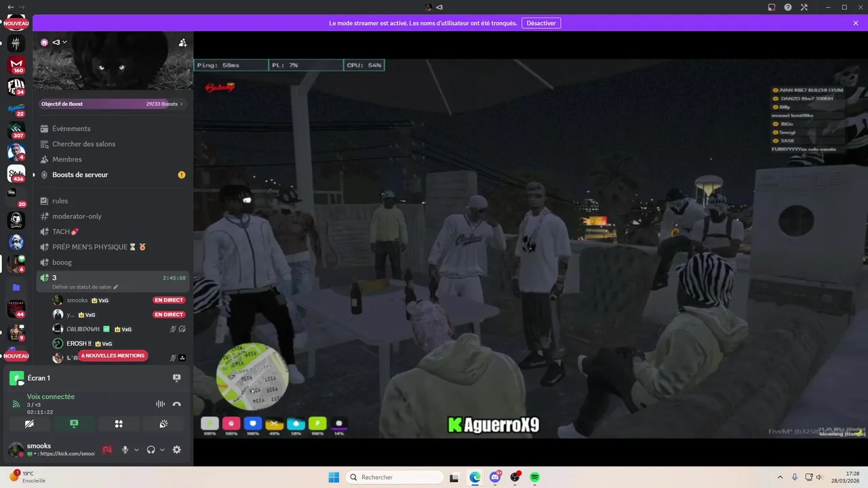The height and width of the screenshot is (488, 868).
Task: Click NOUVEAU pill at top of server list
Action: click(x=16, y=23)
